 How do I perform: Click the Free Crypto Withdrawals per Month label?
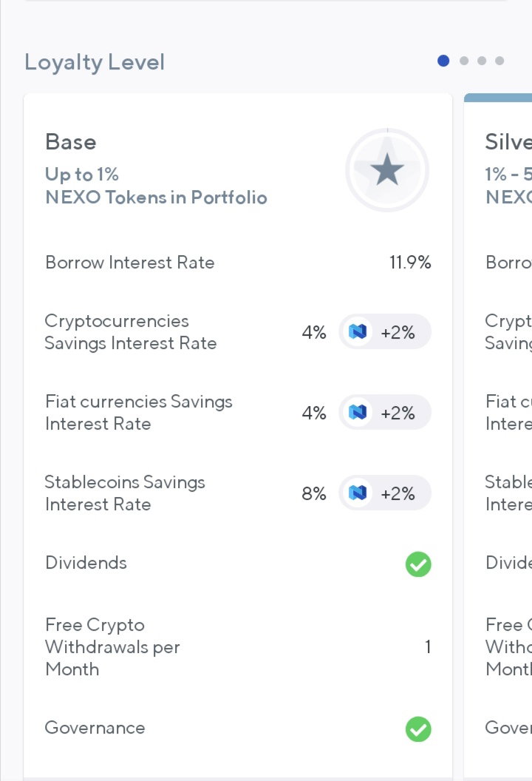pos(112,646)
